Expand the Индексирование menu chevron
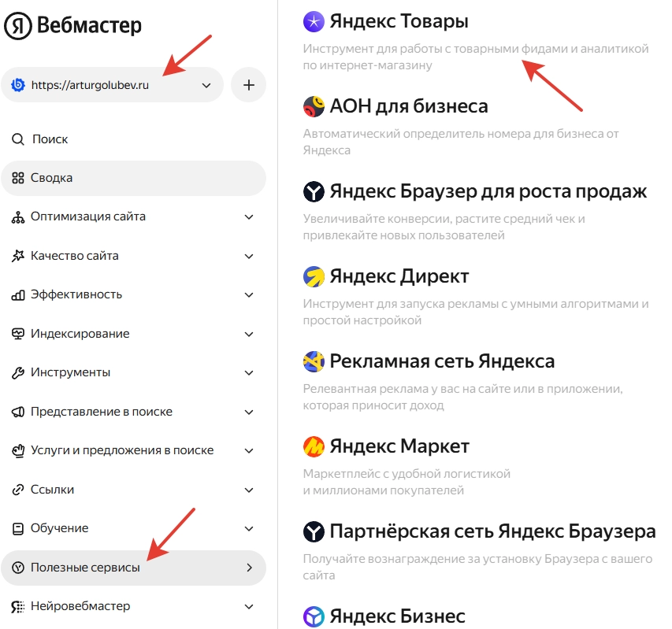Viewport: 672px width, 629px height. (249, 334)
